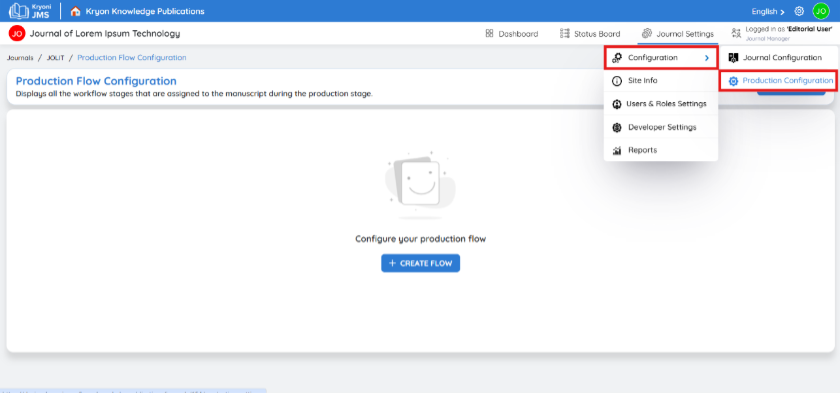The width and height of the screenshot is (840, 393).
Task: Click the Dashboard grid icon
Action: (489, 34)
